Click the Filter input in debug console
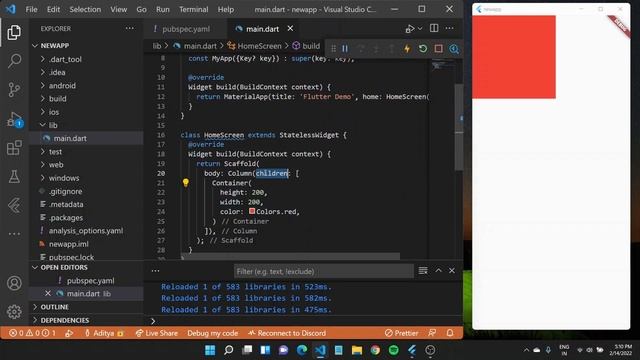Image resolution: width=640 pixels, height=360 pixels. click(323, 271)
